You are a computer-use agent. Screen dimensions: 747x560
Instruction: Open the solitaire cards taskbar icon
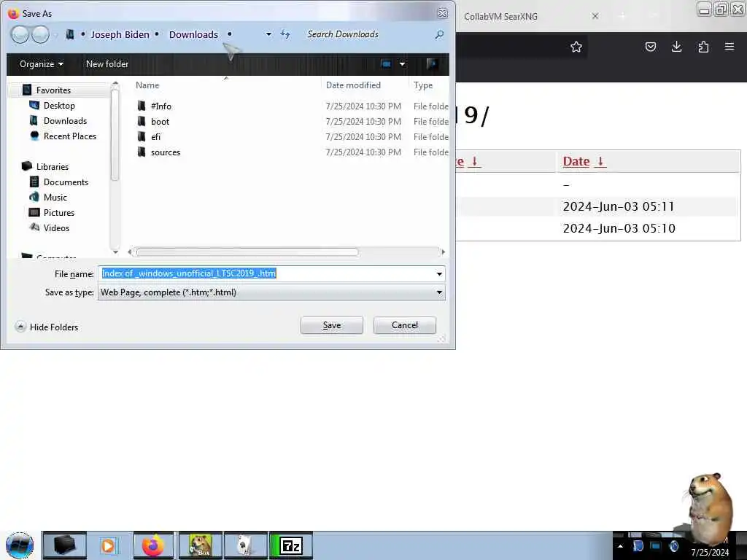point(245,545)
